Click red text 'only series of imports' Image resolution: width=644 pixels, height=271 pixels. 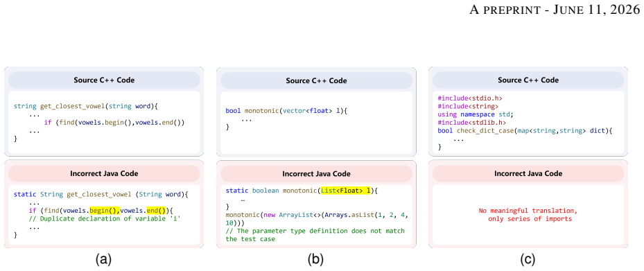530,219
